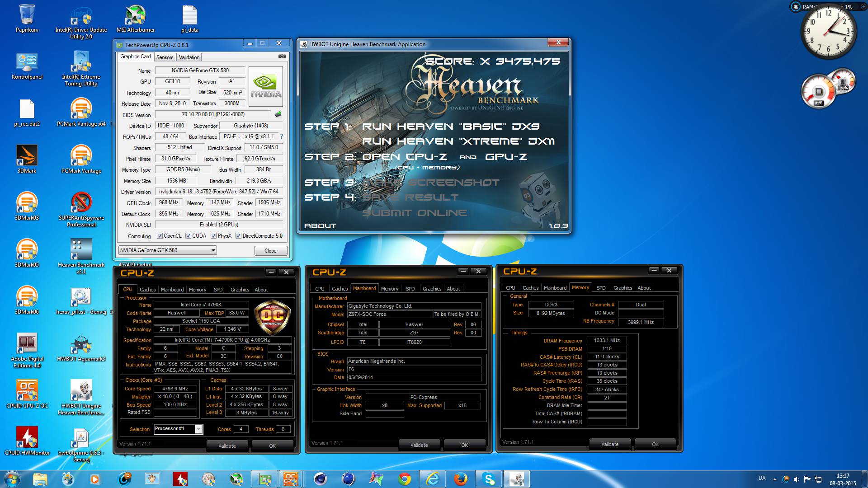The image size is (868, 488).
Task: Click Validate in CPU-Z CPU window
Action: pyautogui.click(x=227, y=446)
